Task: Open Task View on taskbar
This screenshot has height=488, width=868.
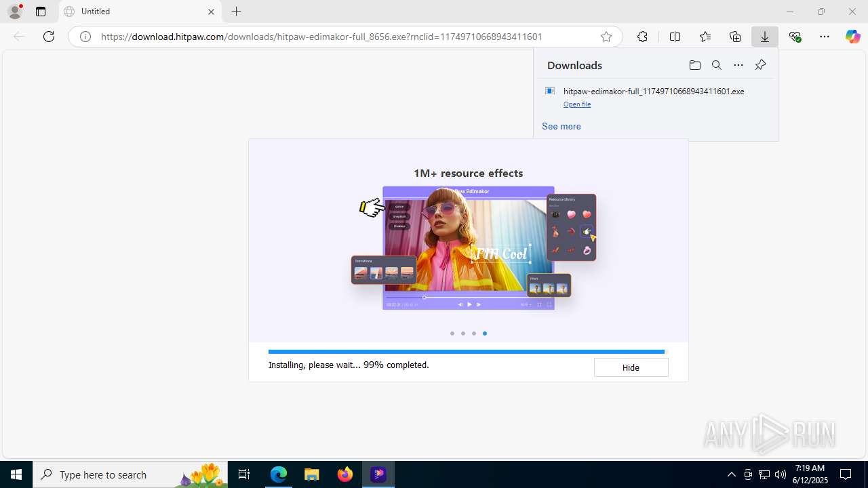Action: click(x=245, y=474)
